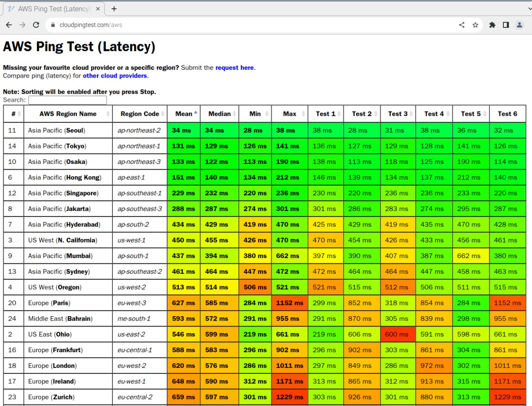This screenshot has height=406, width=532.
Task: Bookmark this tab with star
Action: pyautogui.click(x=475, y=25)
